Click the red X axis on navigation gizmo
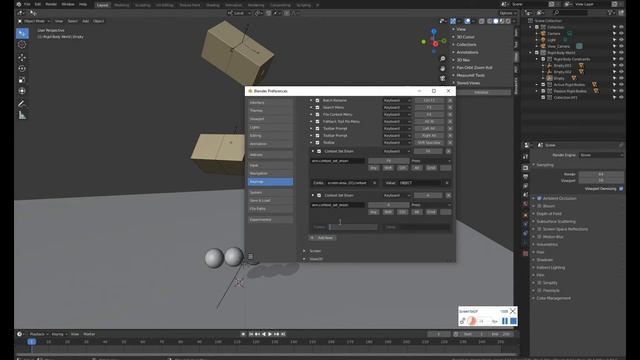The height and width of the screenshot is (360, 640). click(x=436, y=44)
